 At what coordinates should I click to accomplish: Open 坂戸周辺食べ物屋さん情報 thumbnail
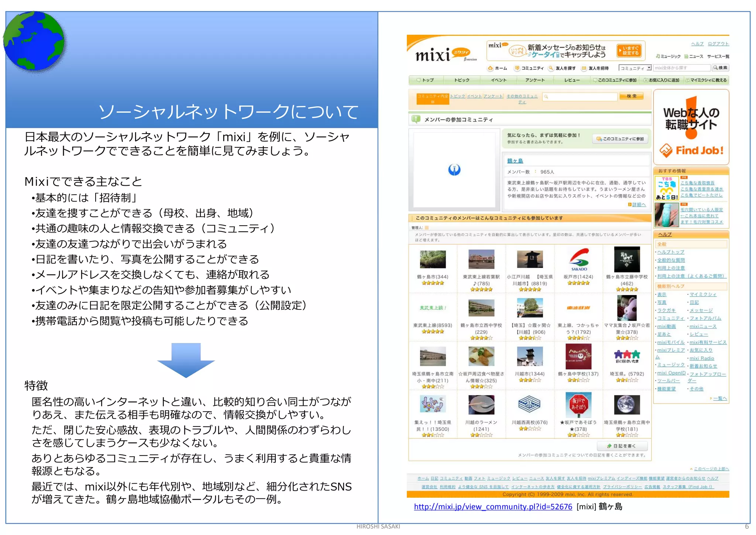pos(481,356)
